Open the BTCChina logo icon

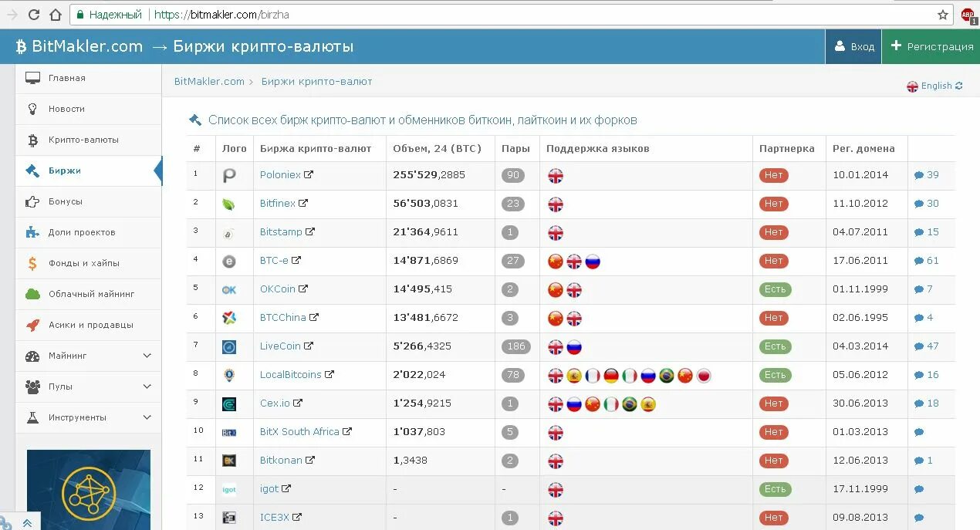pos(229,318)
